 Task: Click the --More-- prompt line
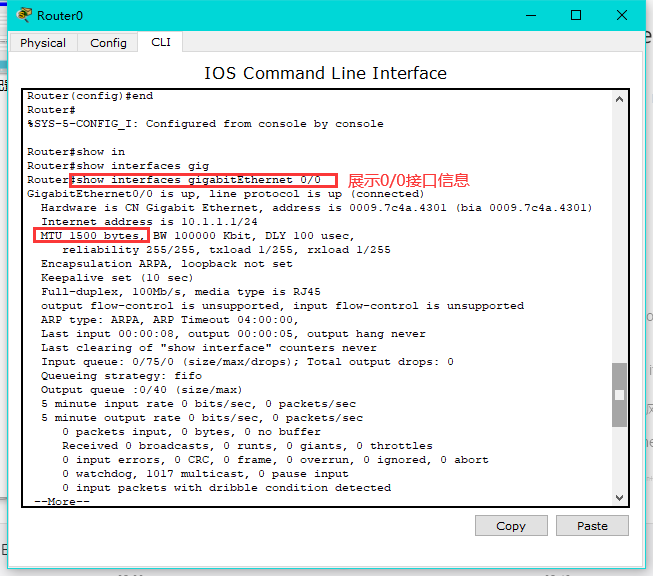62,501
